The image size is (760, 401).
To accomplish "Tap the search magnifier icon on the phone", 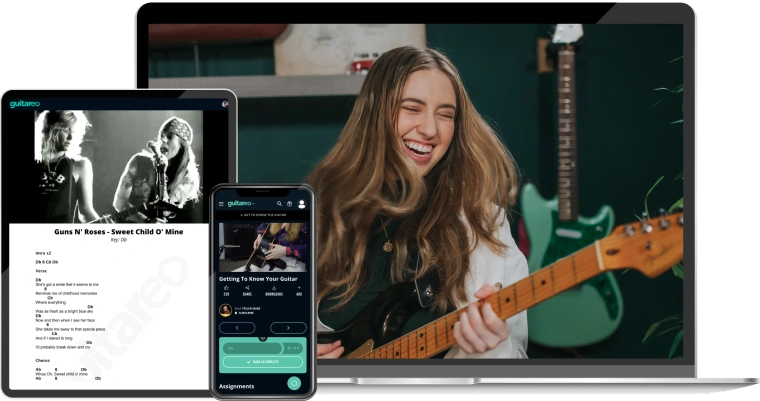I will point(279,204).
